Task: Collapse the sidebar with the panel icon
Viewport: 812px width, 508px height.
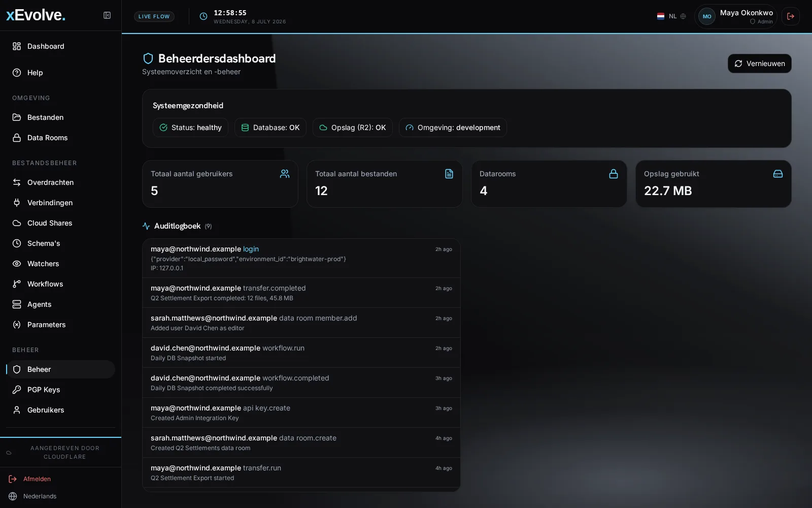Action: (107, 15)
